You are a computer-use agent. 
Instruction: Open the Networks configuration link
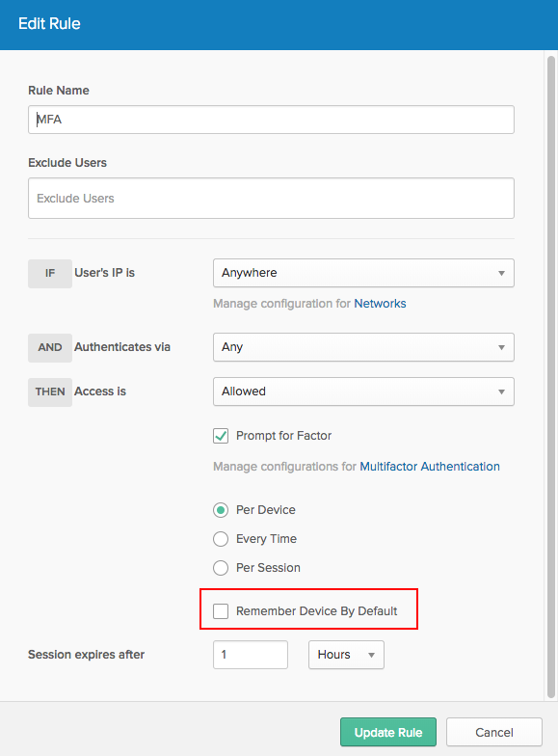(380, 304)
